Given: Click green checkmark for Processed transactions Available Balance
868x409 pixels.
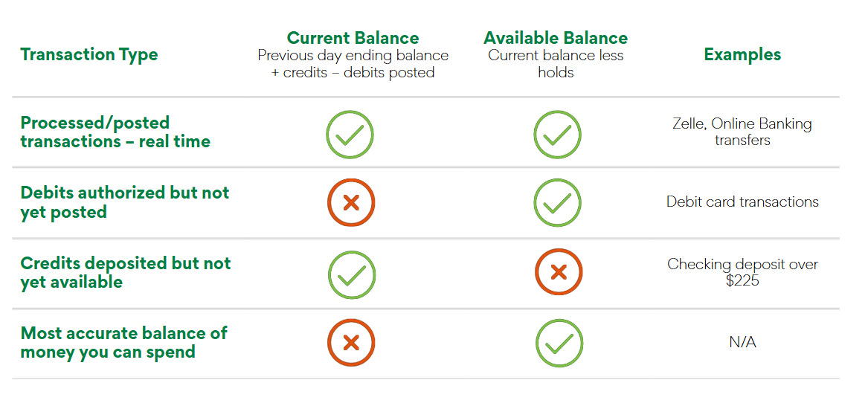Looking at the screenshot, I should (x=557, y=134).
